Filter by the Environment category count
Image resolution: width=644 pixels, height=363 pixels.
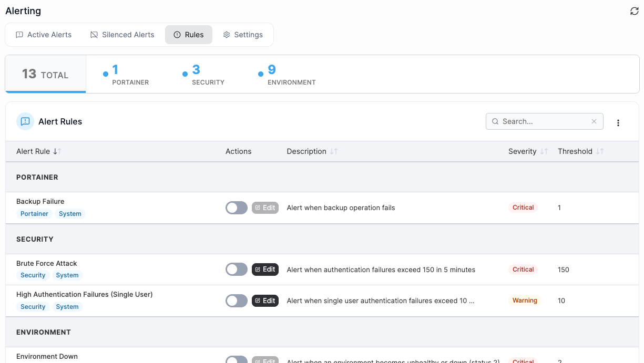287,74
